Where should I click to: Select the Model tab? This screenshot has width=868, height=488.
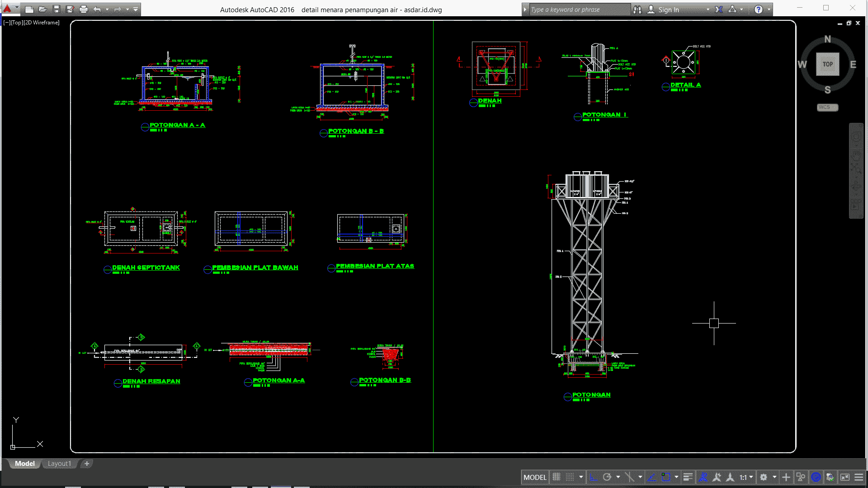pos(24,463)
